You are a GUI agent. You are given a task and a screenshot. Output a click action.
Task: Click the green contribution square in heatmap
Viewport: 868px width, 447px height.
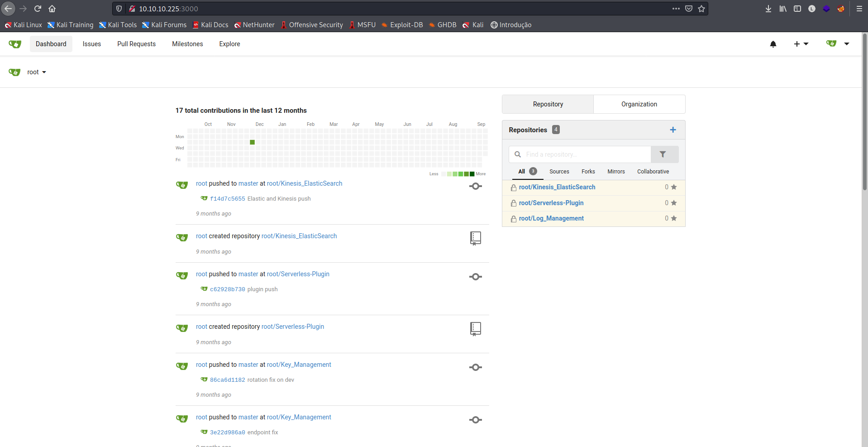click(x=252, y=142)
